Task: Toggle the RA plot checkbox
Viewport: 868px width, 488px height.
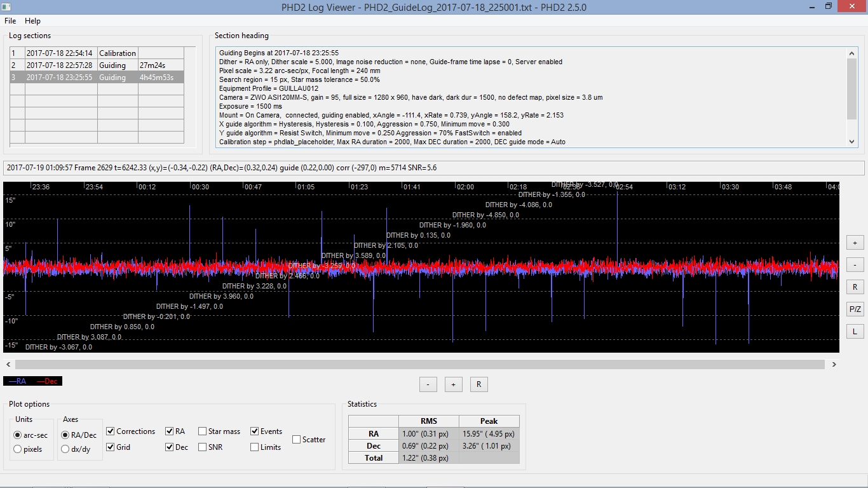Action: 175,431
